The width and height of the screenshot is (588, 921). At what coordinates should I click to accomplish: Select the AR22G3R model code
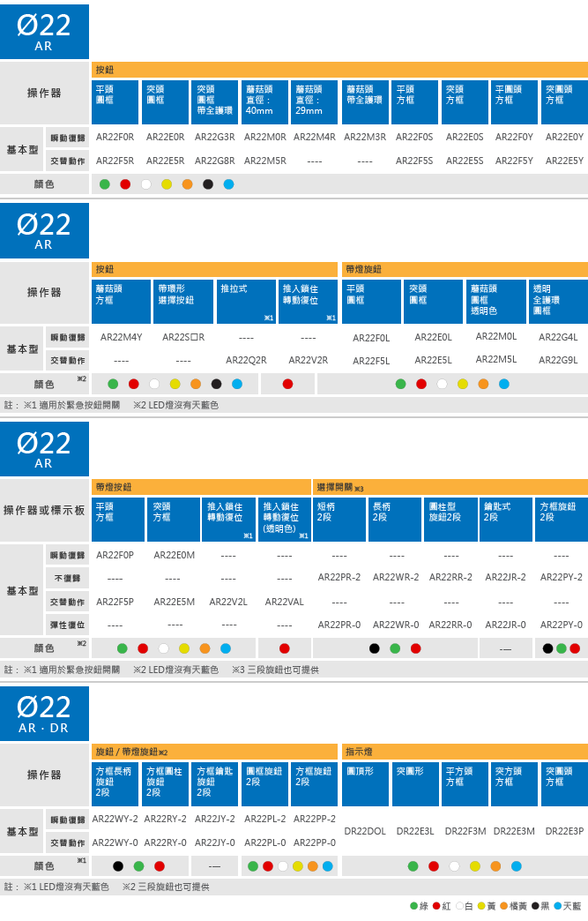[215, 137]
